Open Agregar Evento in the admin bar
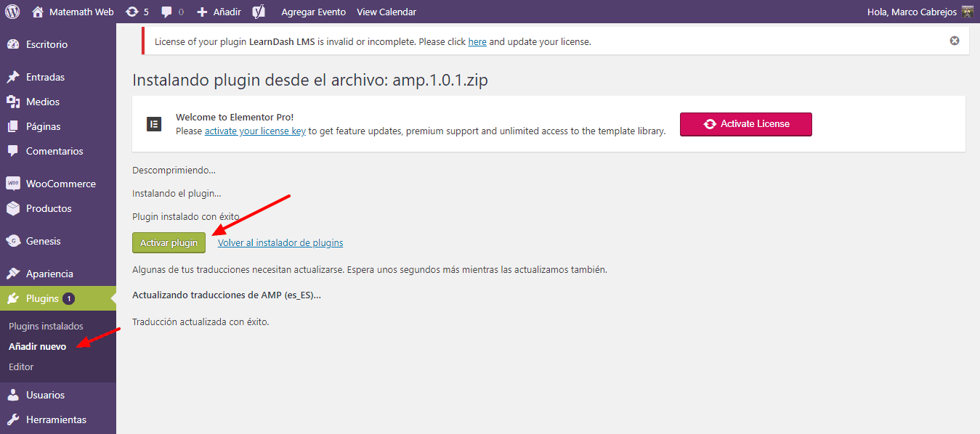 click(313, 12)
